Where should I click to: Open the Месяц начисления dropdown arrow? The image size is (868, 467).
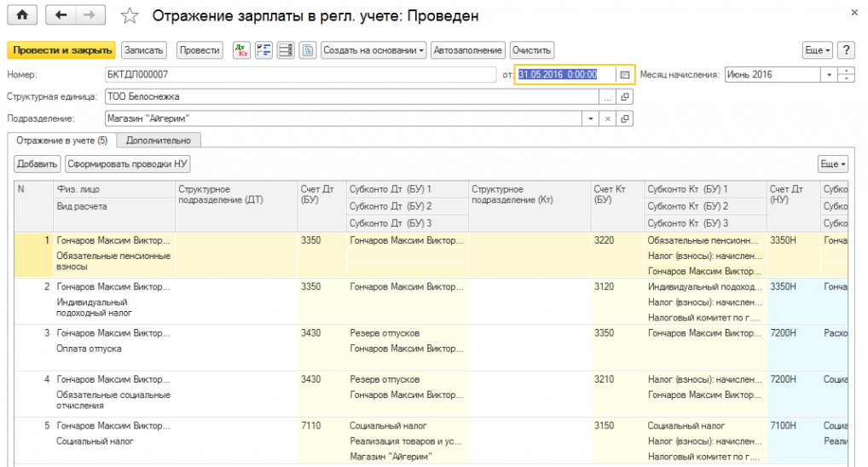point(830,75)
